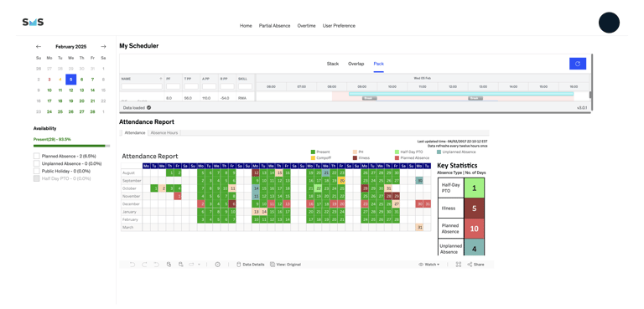The image size is (644, 309).
Task: Click the redo icon in report toolbar
Action: (x=144, y=265)
